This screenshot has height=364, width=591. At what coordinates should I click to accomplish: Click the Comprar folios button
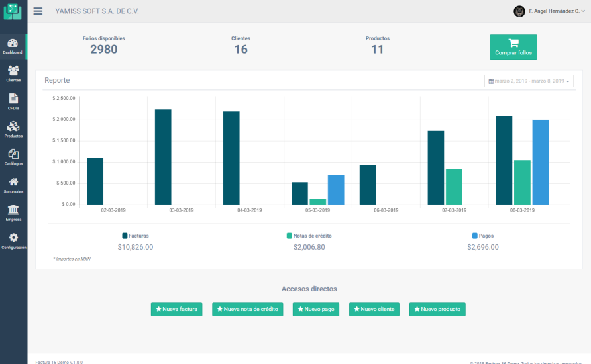(x=513, y=47)
